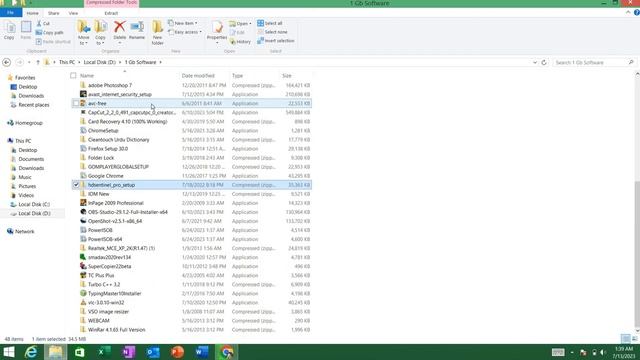This screenshot has width=640, height=360.
Task: Switch to the Extract tab
Action: tap(111, 13)
